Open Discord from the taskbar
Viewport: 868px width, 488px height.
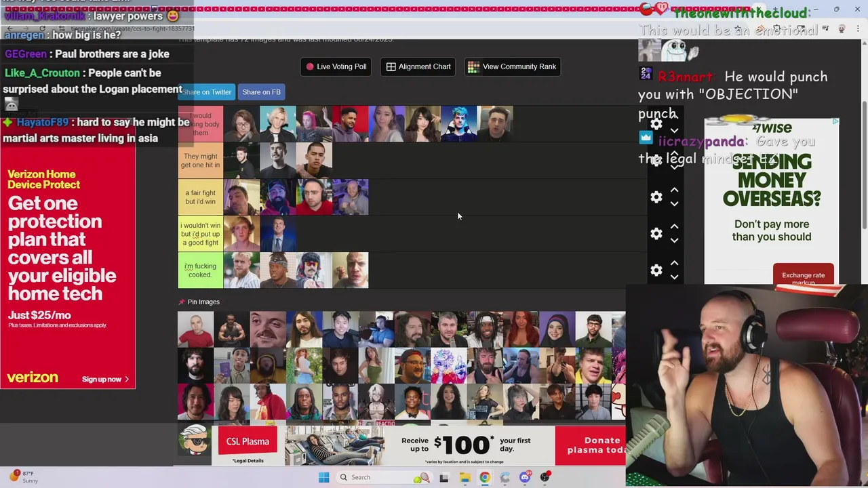point(525,477)
